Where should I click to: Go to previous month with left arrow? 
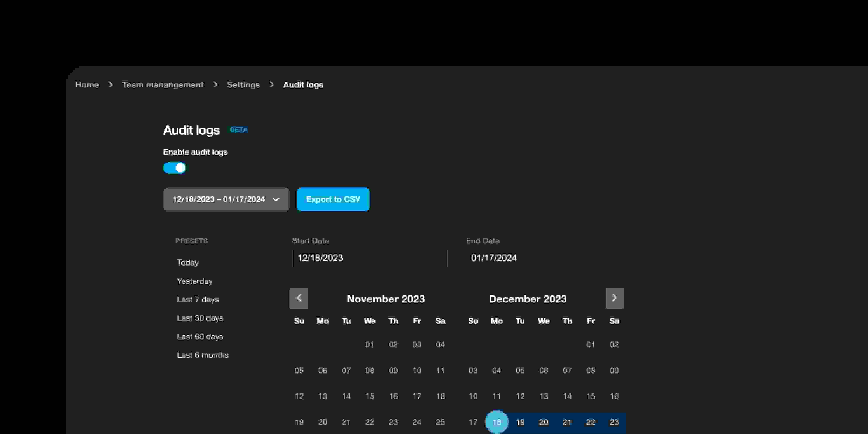(298, 298)
